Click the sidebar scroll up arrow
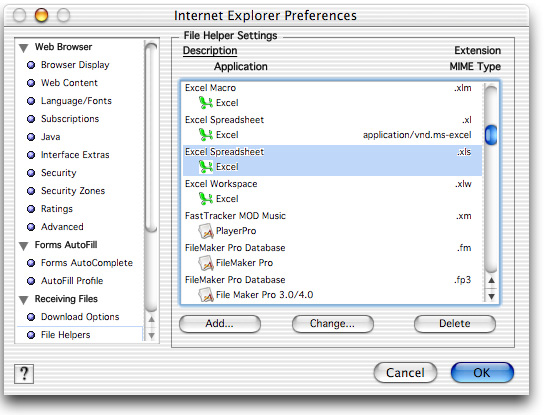549x415 pixels. coord(151,319)
